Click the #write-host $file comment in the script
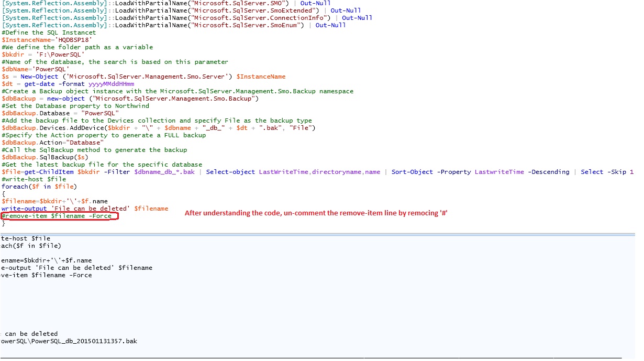Image resolution: width=644 pixels, height=361 pixels. pyautogui.click(x=34, y=179)
